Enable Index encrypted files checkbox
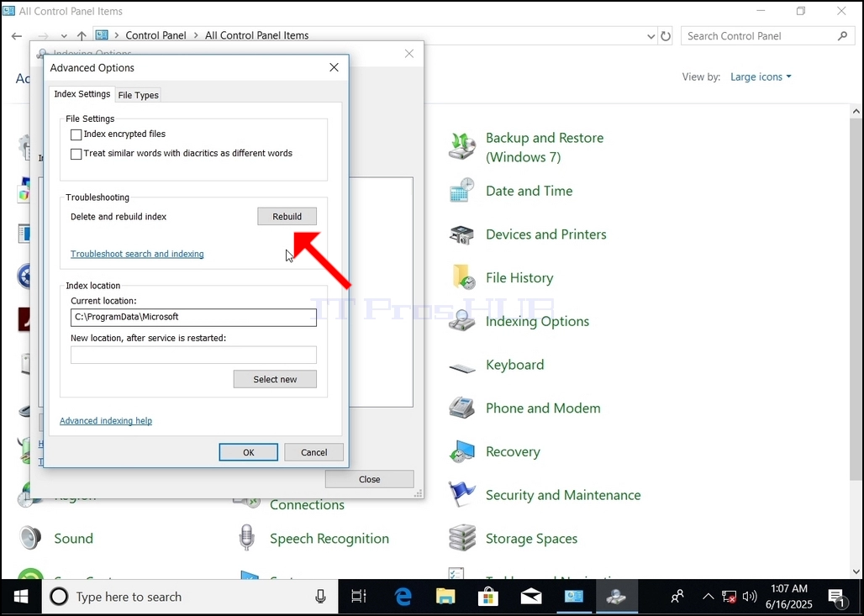This screenshot has width=864, height=616. pyautogui.click(x=76, y=134)
